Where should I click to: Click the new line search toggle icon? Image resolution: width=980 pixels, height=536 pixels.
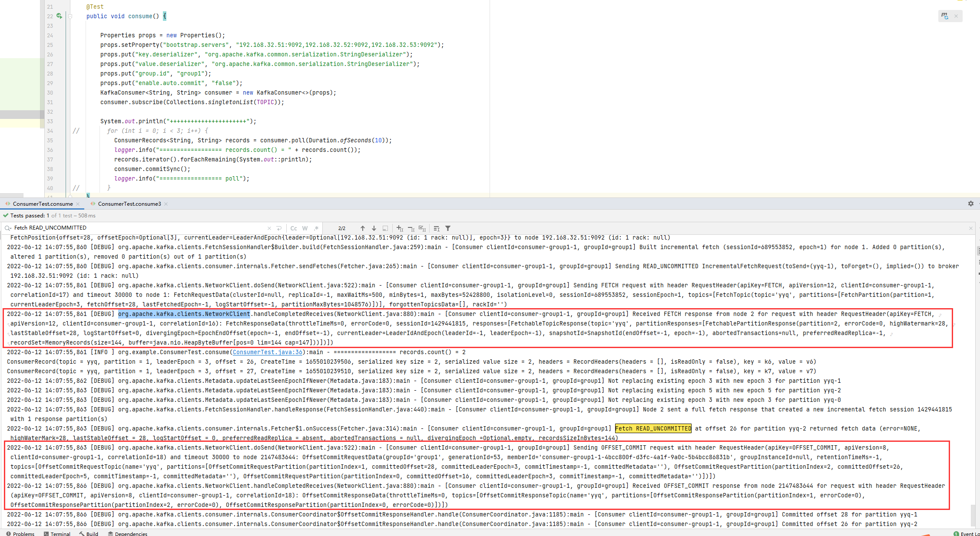(x=279, y=228)
